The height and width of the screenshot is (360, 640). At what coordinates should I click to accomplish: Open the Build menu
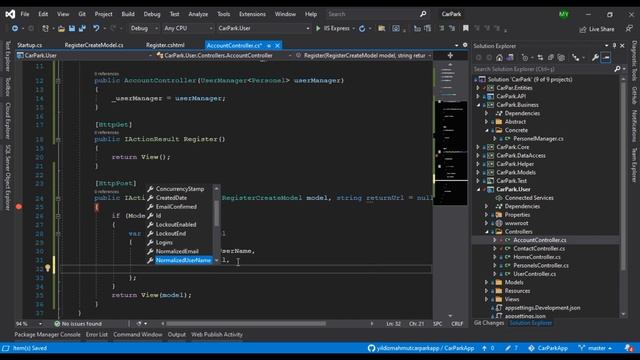(x=128, y=14)
